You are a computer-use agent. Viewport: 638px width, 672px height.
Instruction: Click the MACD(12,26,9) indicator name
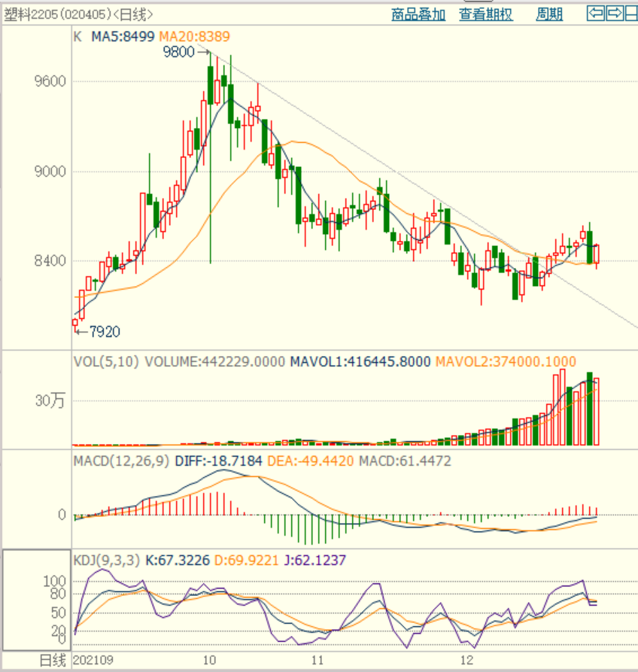click(x=122, y=461)
